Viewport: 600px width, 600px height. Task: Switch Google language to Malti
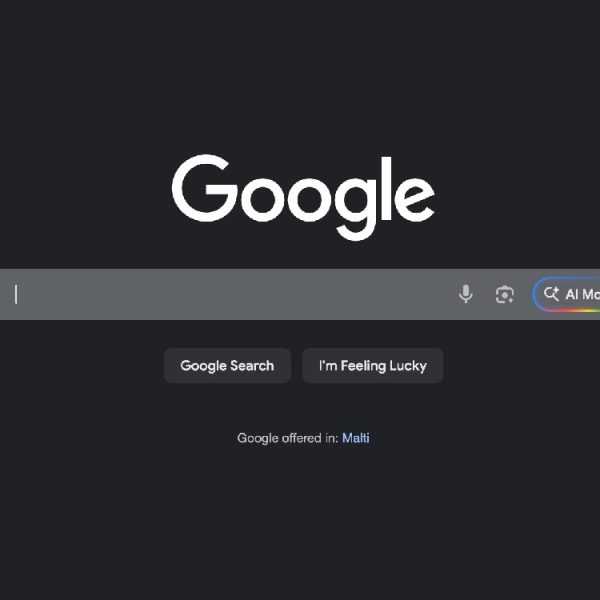(355, 438)
